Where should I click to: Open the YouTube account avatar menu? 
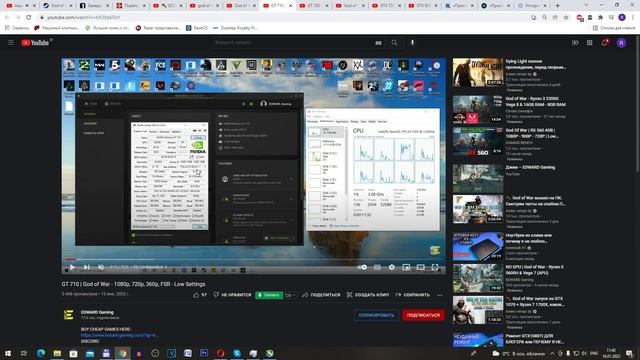(x=621, y=42)
